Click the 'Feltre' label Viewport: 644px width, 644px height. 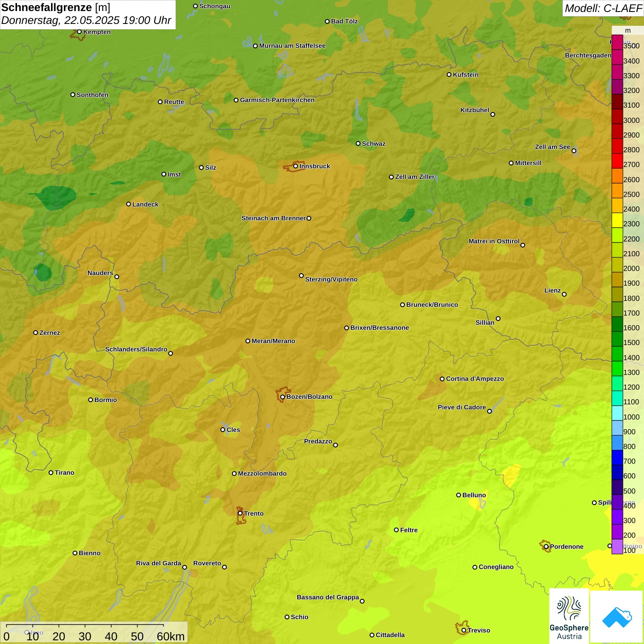pyautogui.click(x=409, y=530)
